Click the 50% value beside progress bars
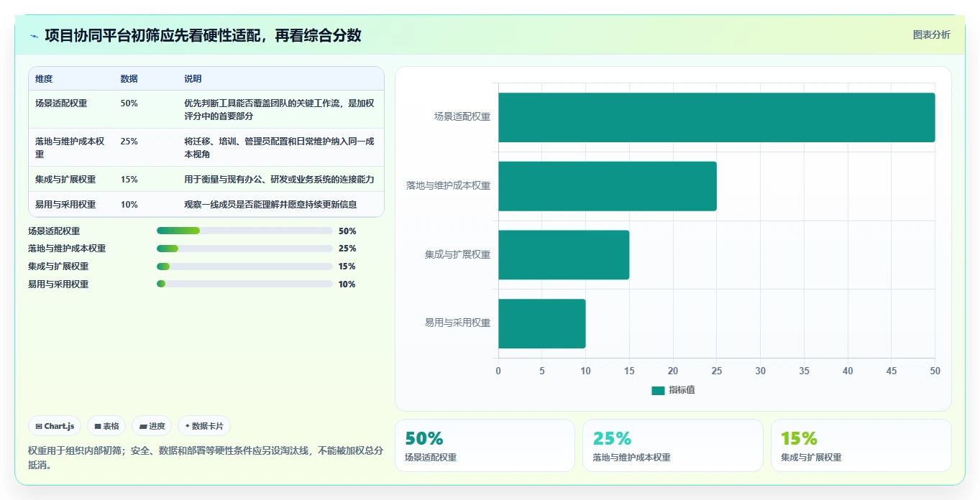980x500 pixels. (347, 231)
